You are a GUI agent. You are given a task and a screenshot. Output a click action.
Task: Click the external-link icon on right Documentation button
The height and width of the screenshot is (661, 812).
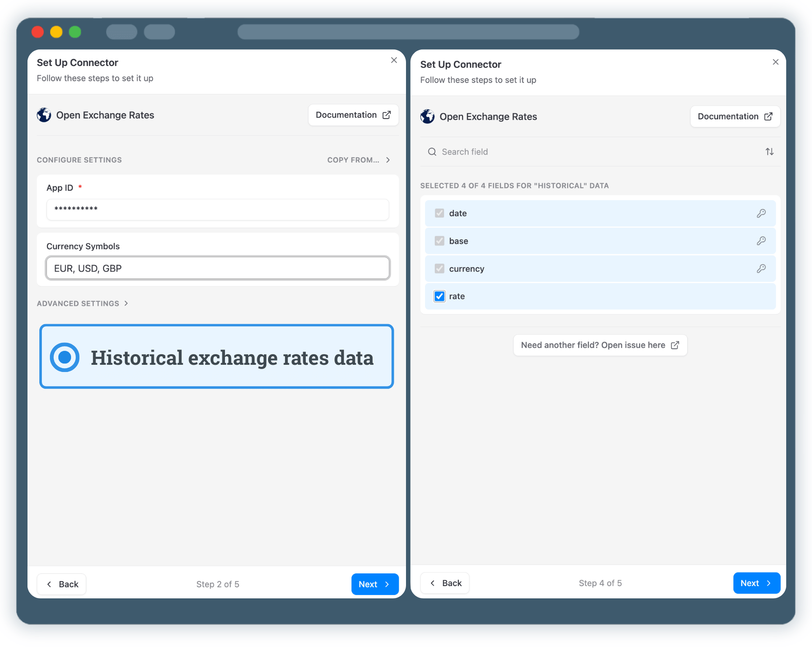[769, 116]
